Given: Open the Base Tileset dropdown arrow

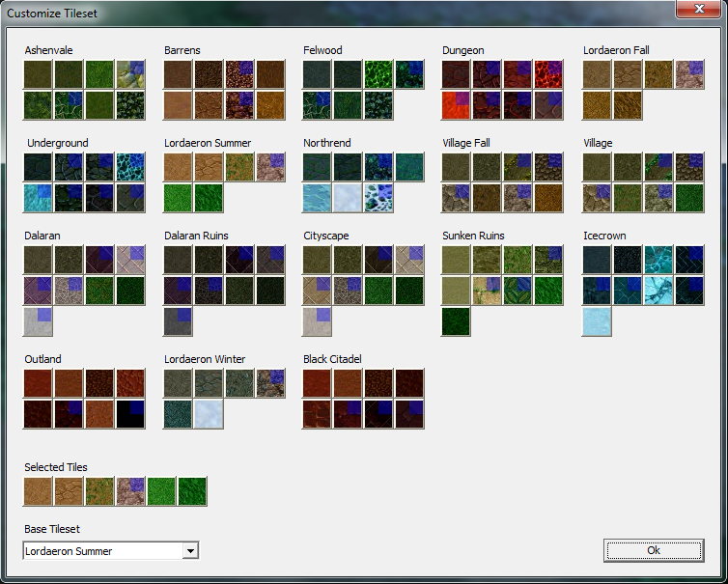Looking at the screenshot, I should [190, 551].
